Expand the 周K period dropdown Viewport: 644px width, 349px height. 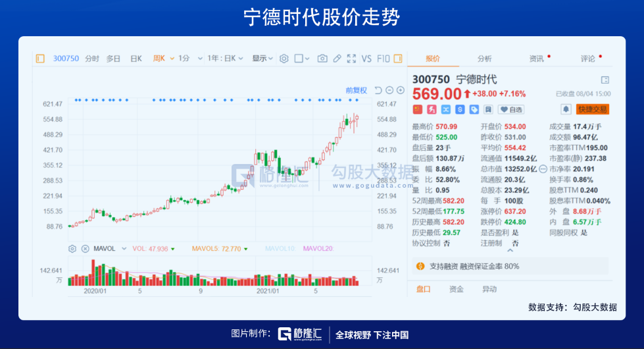tap(172, 59)
